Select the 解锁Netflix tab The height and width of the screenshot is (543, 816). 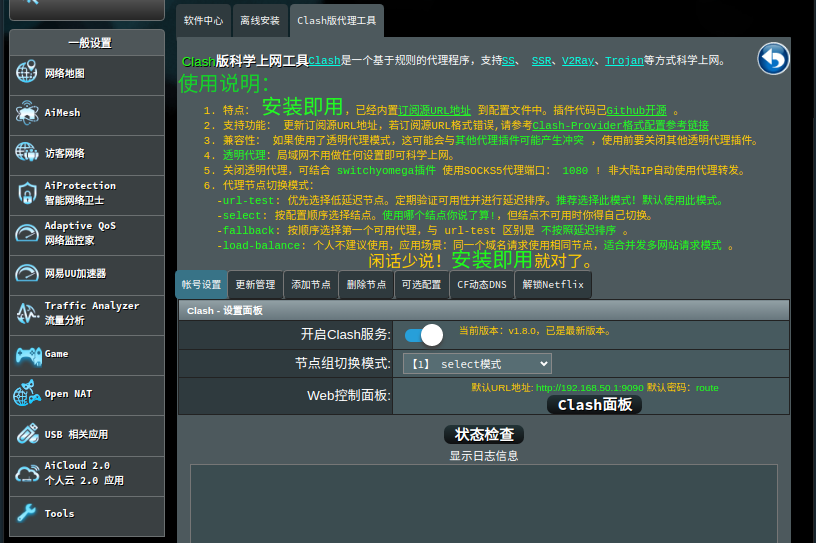553,285
